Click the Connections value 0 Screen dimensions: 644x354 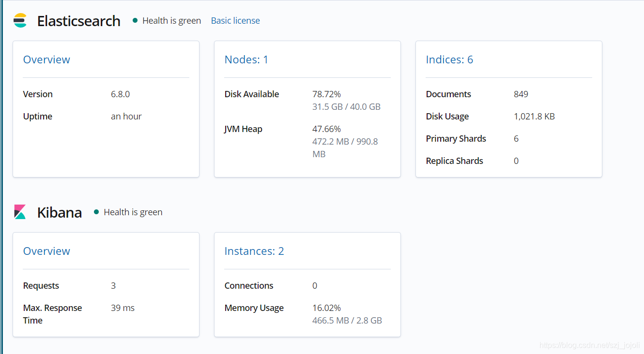315,285
